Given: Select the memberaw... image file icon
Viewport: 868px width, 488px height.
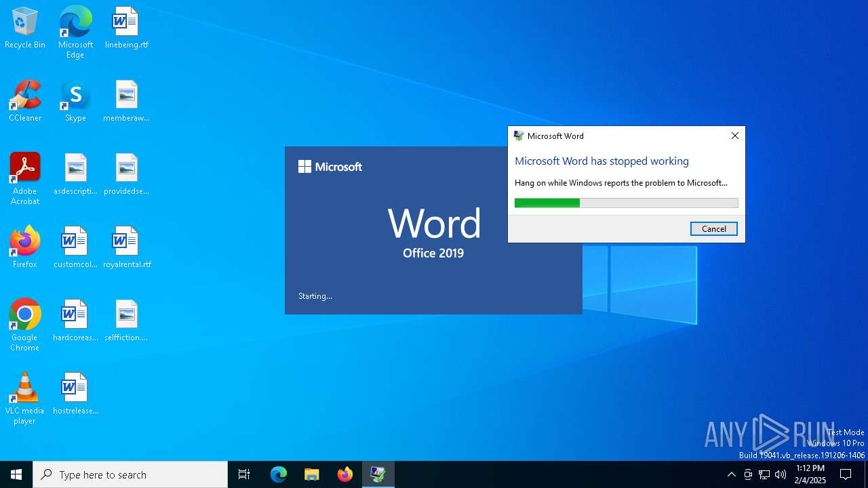Looking at the screenshot, I should point(126,102).
